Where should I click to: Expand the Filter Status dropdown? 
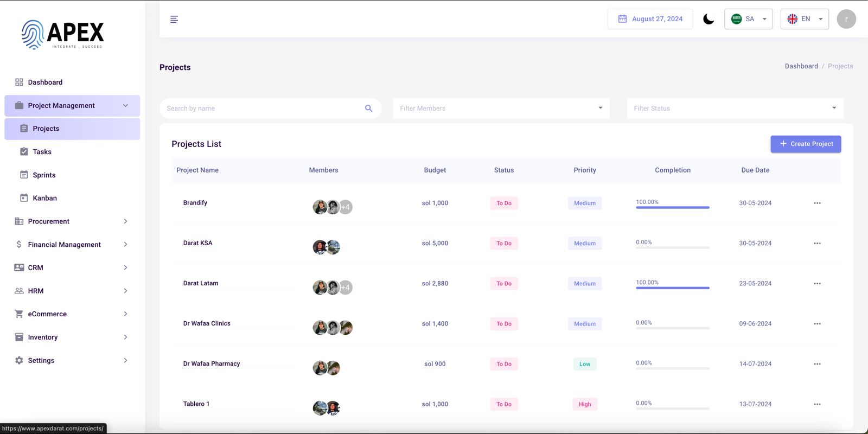coord(735,108)
